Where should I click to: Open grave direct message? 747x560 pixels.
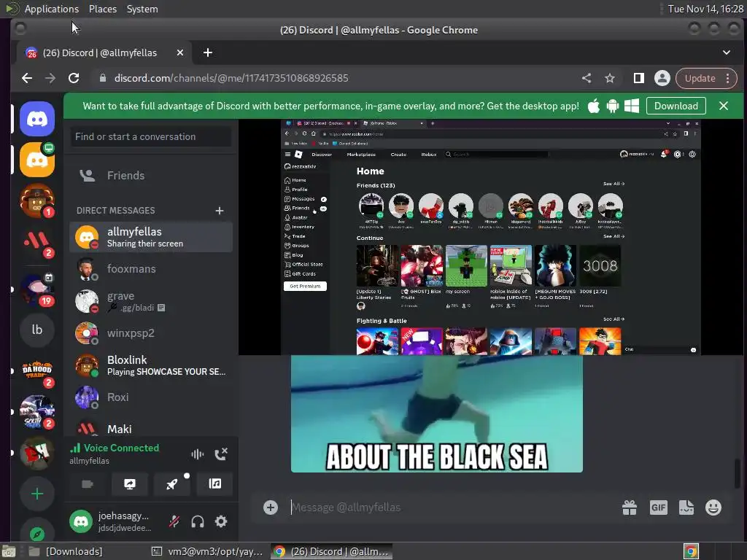point(151,301)
